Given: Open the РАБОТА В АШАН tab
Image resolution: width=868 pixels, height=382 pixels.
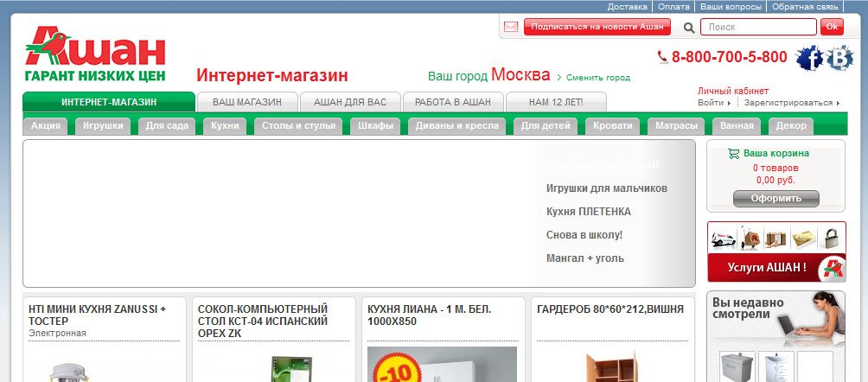Looking at the screenshot, I should click(x=453, y=102).
